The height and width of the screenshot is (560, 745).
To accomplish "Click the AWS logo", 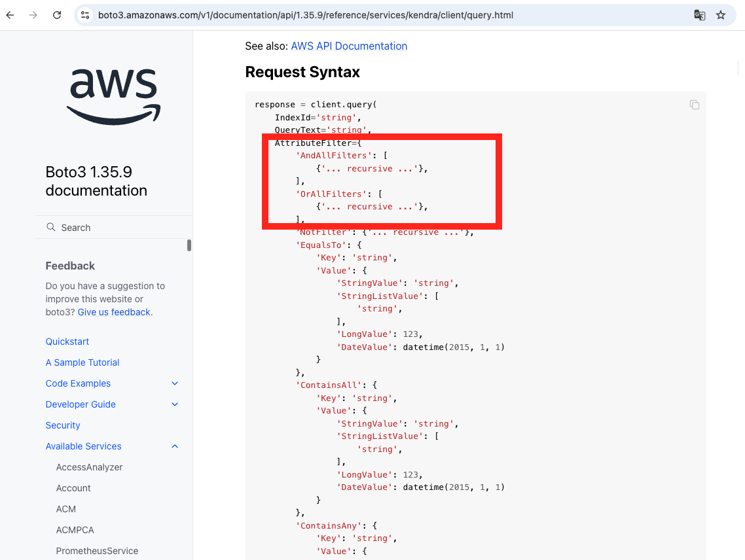I will [114, 97].
